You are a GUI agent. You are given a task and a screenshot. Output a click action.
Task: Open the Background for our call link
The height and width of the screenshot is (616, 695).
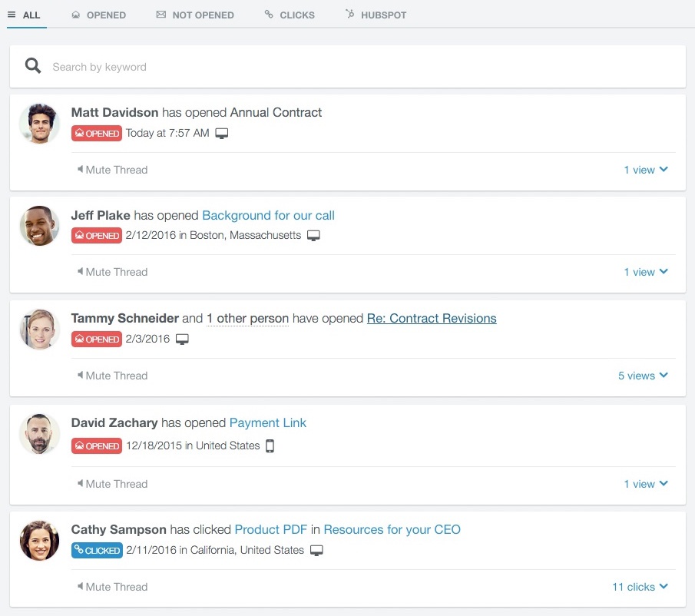[268, 215]
